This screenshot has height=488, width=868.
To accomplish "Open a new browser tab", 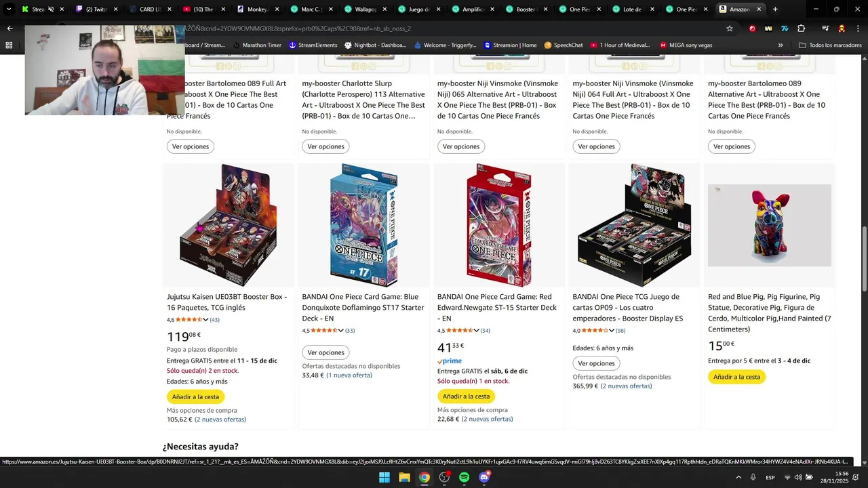I will point(775,9).
